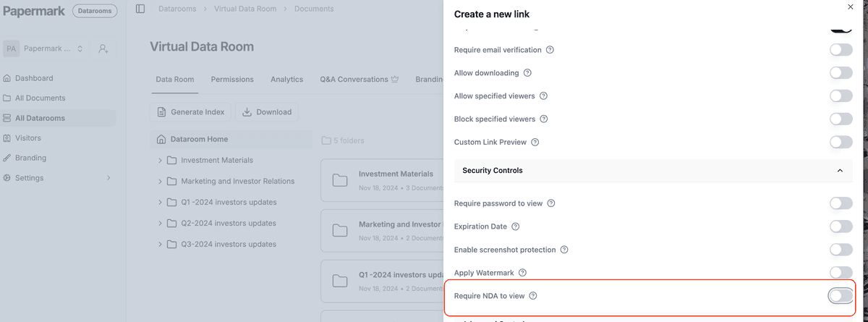Close the Create a new link panel
Viewport: 868px width, 322px height.
[x=850, y=7]
